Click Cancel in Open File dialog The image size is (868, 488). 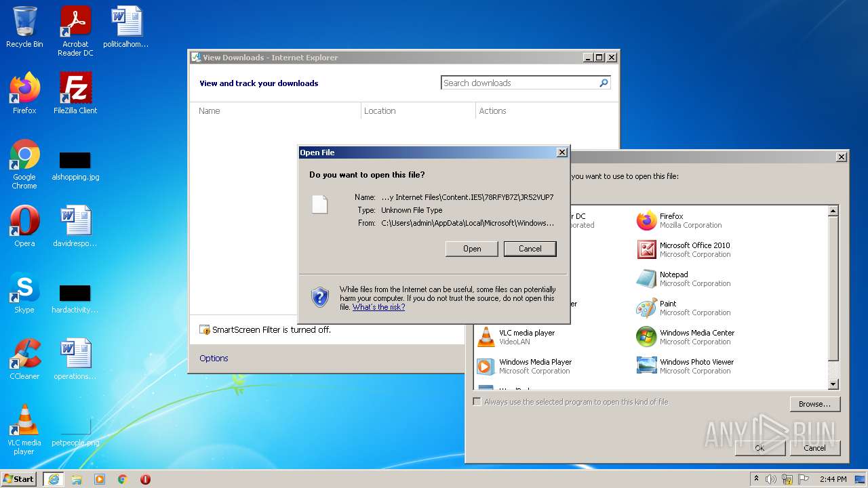point(530,249)
